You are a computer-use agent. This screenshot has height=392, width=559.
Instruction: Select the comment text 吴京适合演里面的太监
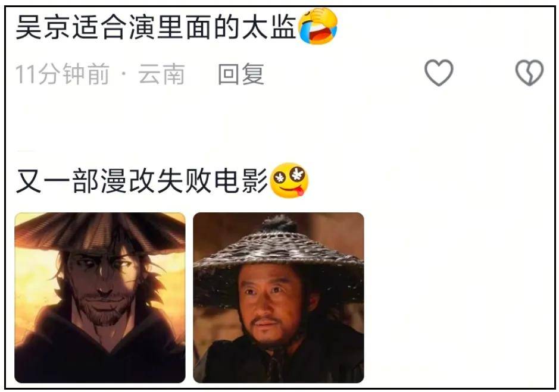tap(156, 27)
